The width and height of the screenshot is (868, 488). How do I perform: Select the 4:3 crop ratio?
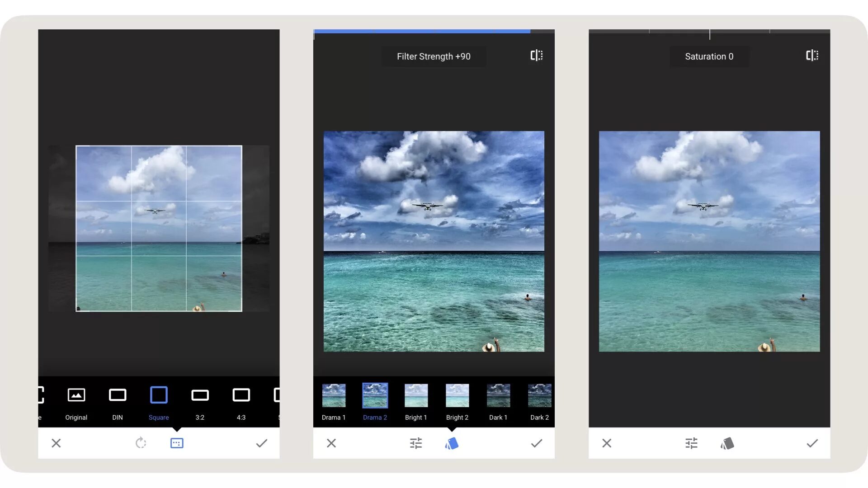[x=241, y=395]
